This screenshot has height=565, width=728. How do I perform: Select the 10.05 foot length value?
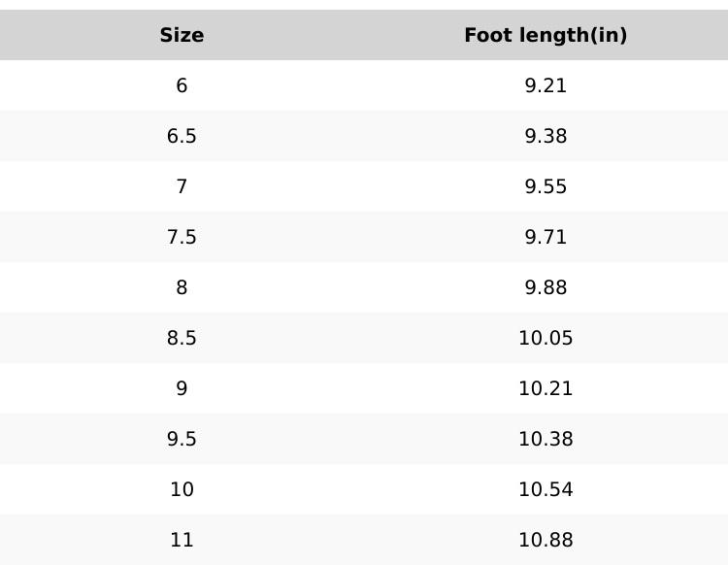click(546, 338)
